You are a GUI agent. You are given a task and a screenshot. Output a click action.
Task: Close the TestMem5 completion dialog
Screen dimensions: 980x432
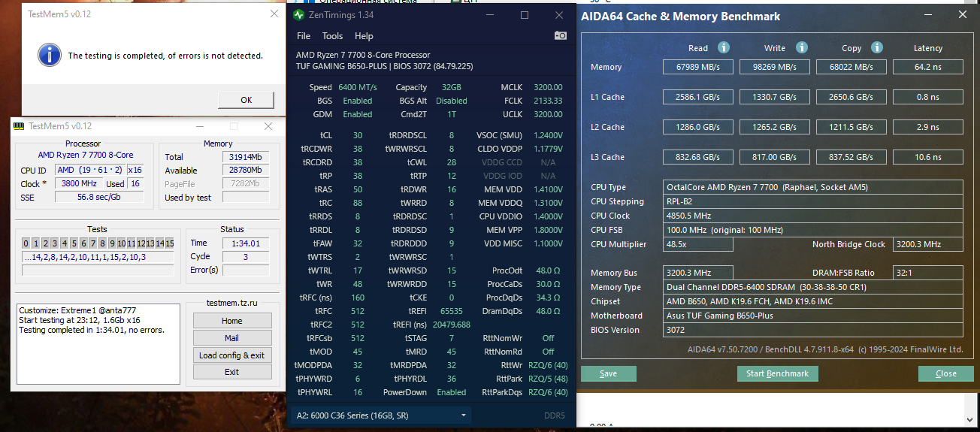point(274,14)
